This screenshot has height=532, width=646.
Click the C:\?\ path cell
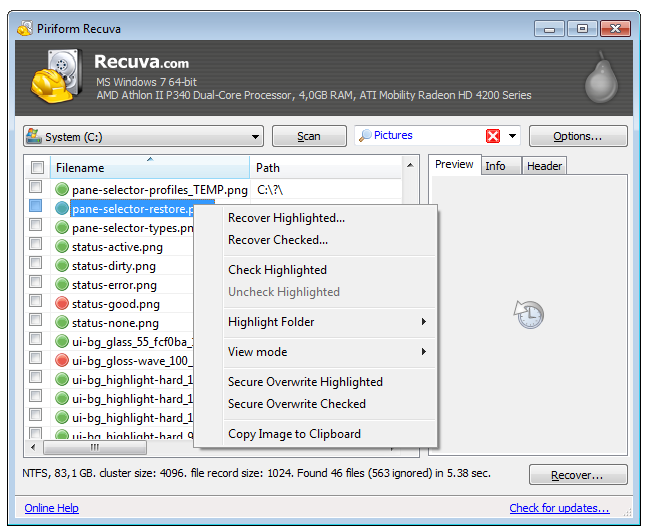tap(270, 190)
